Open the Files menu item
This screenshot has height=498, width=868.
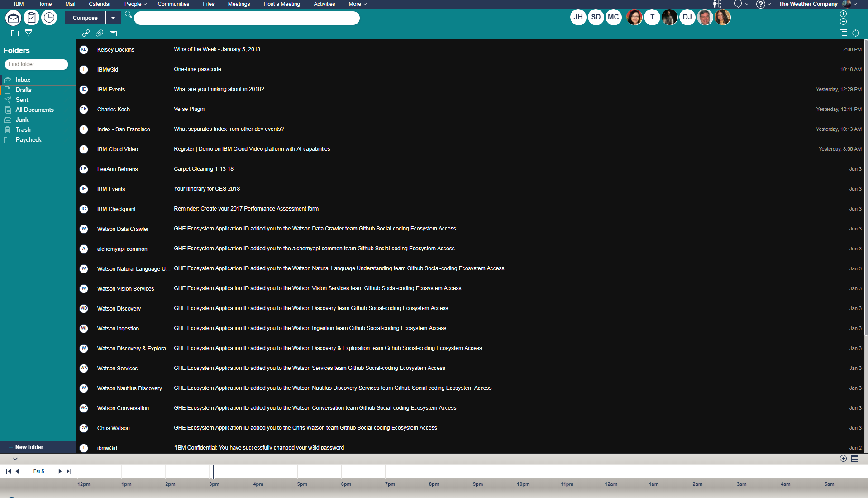(209, 4)
